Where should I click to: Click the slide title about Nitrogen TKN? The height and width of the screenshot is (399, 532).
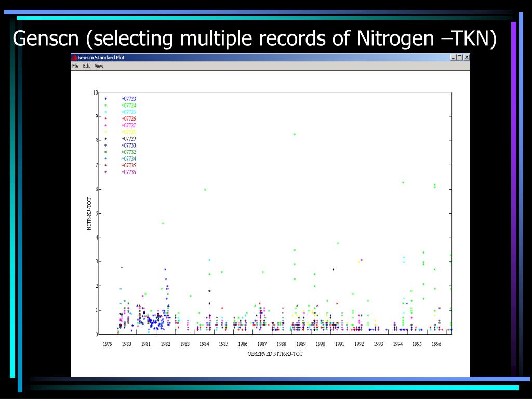pyautogui.click(x=255, y=38)
